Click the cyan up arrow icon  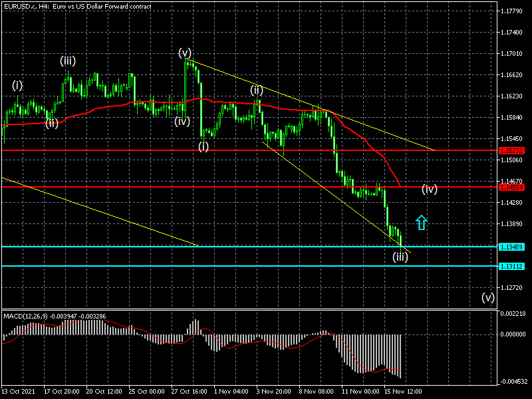(x=420, y=223)
